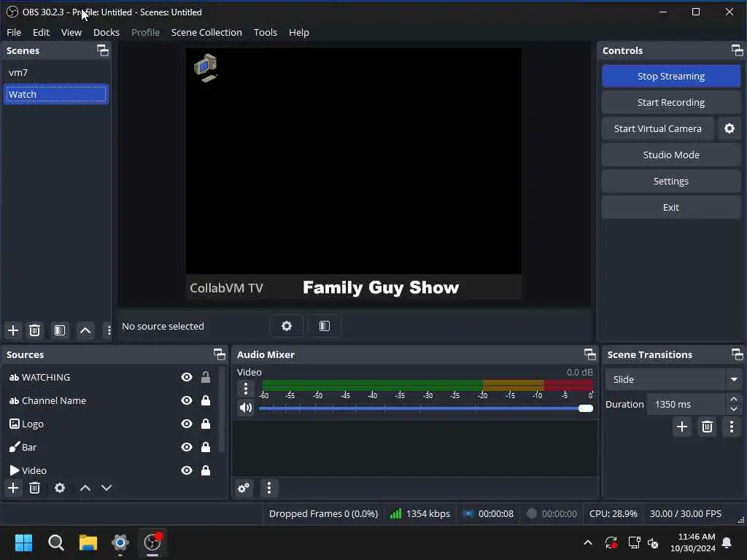Add a new scene with the plus icon
Viewport: 747px width, 560px height.
click(x=13, y=330)
